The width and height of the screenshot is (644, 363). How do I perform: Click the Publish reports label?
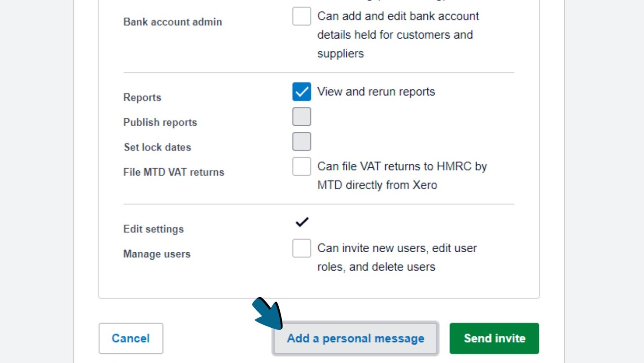point(160,122)
